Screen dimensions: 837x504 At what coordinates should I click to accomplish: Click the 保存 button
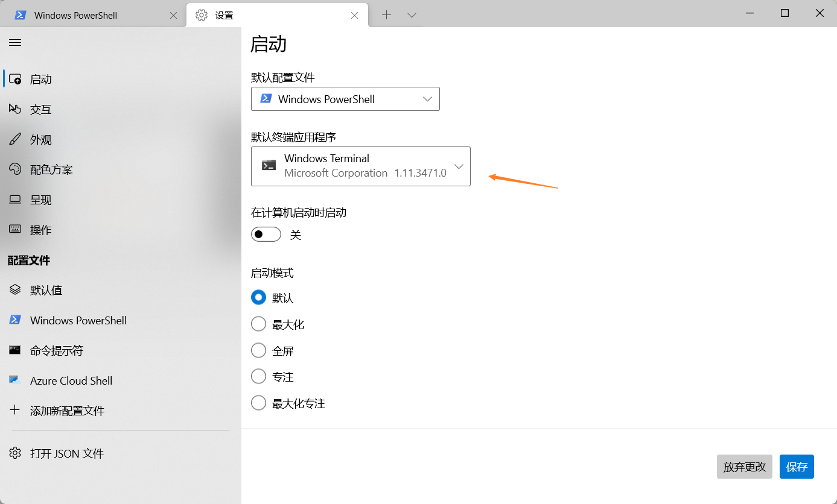point(797,467)
